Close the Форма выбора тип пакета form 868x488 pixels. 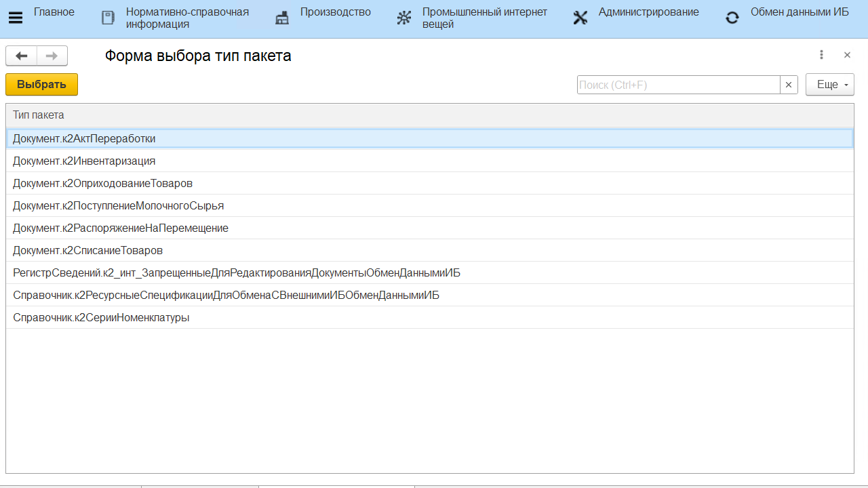(x=847, y=55)
